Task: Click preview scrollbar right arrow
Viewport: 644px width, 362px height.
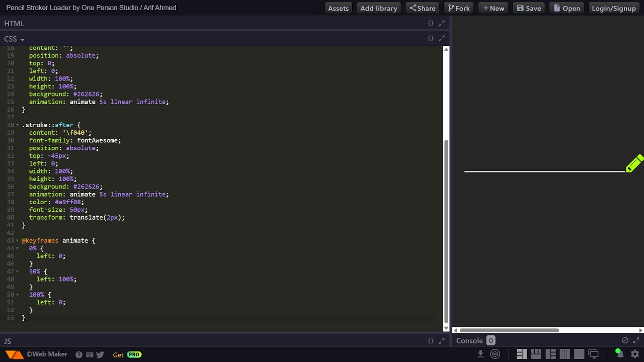Action: click(640, 330)
